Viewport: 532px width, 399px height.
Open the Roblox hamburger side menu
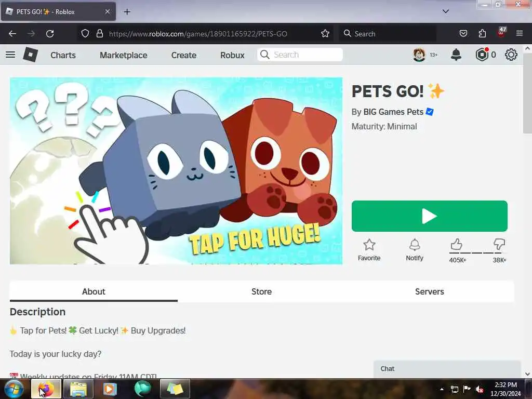[x=10, y=55]
